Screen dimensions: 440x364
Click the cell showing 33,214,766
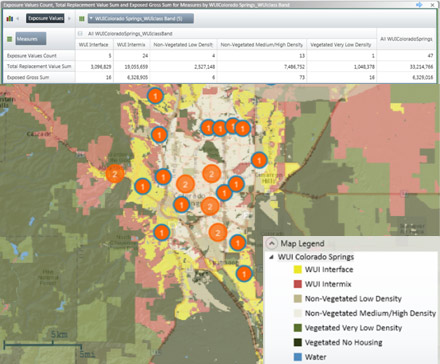[x=406, y=67]
